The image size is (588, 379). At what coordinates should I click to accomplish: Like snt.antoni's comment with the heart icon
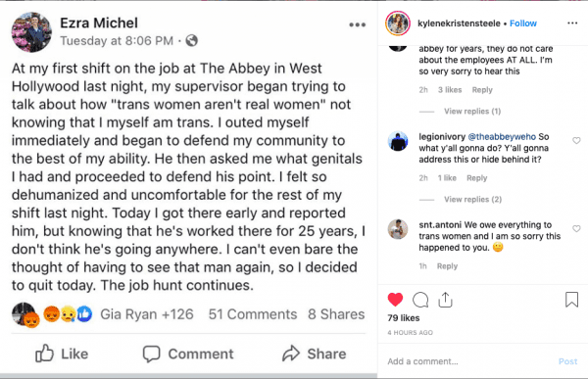point(576,229)
